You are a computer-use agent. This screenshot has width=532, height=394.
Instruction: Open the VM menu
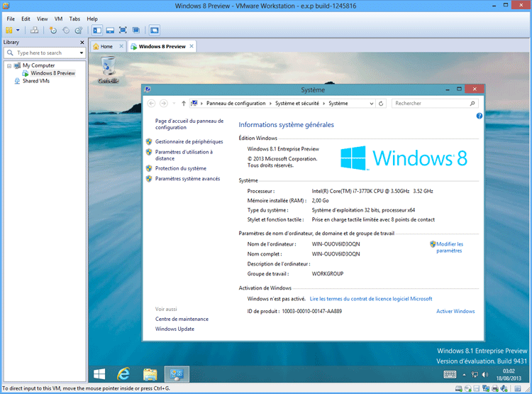pyautogui.click(x=58, y=18)
